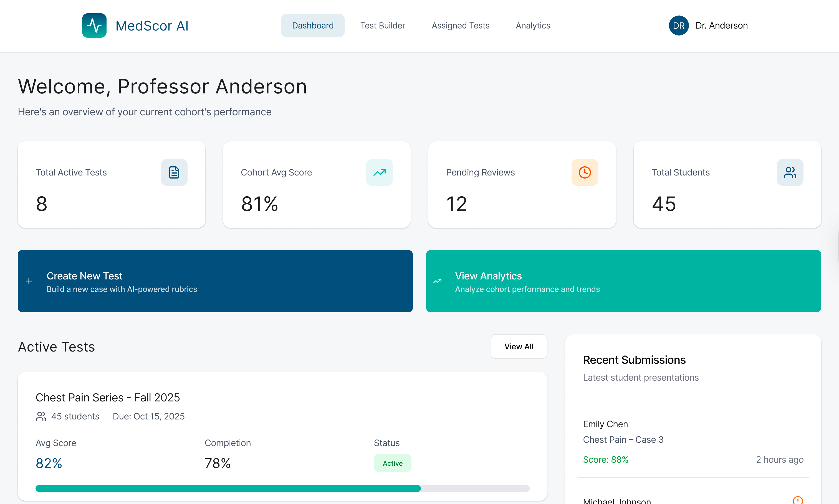Screen dimensions: 839x504
Task: Open the Assigned Tests page
Action: (461, 25)
